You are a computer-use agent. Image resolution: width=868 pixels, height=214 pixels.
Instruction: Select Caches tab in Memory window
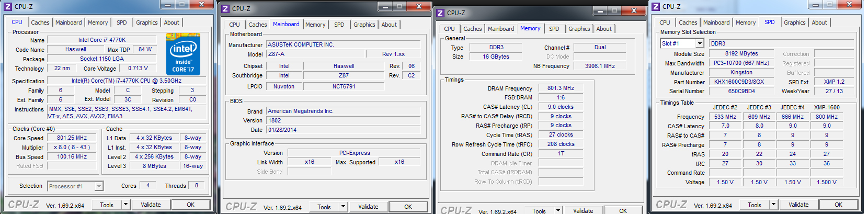(473, 29)
